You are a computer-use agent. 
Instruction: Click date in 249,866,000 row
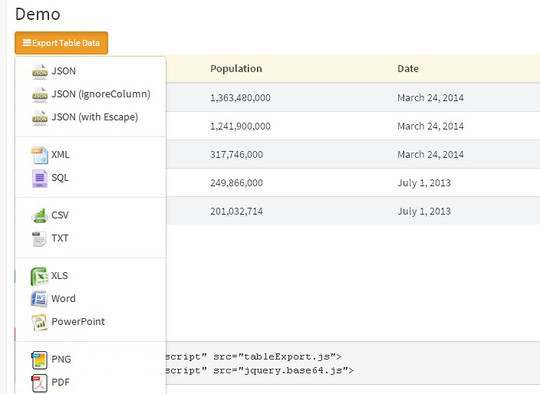pyautogui.click(x=424, y=183)
